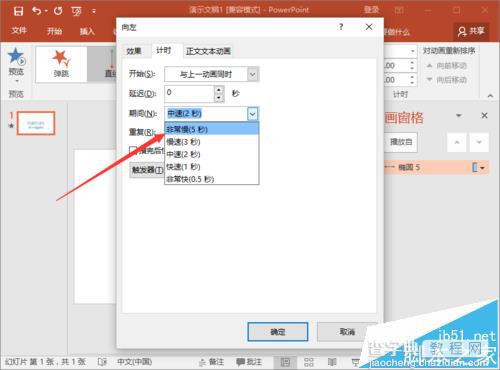
Task: Close the animation pane
Action: 484,116
